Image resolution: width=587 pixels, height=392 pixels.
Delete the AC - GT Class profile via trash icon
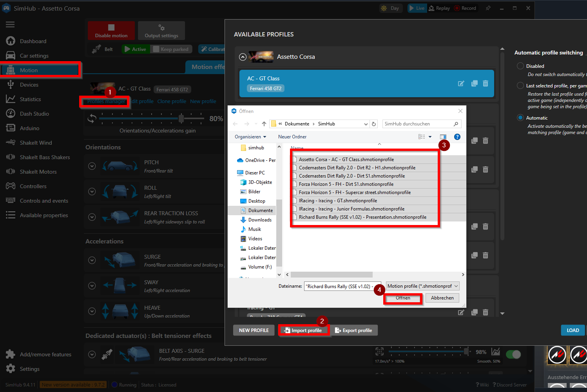coord(486,83)
